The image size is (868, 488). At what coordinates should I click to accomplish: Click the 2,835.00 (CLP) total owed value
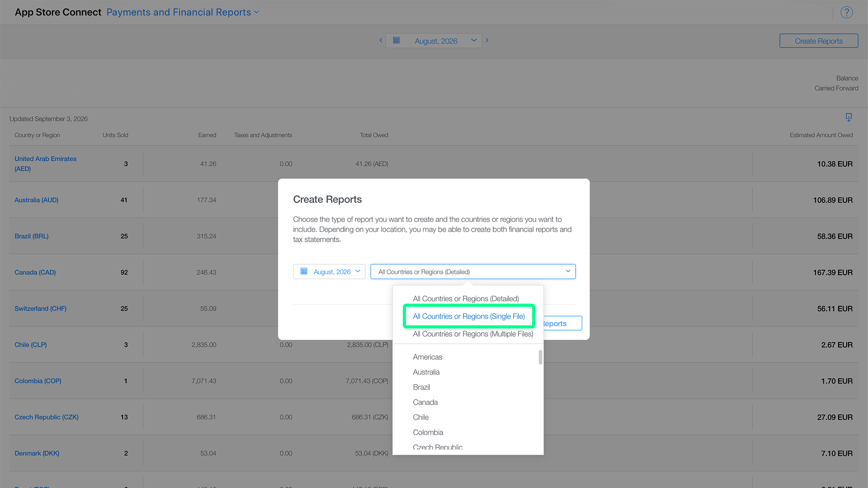pyautogui.click(x=368, y=344)
